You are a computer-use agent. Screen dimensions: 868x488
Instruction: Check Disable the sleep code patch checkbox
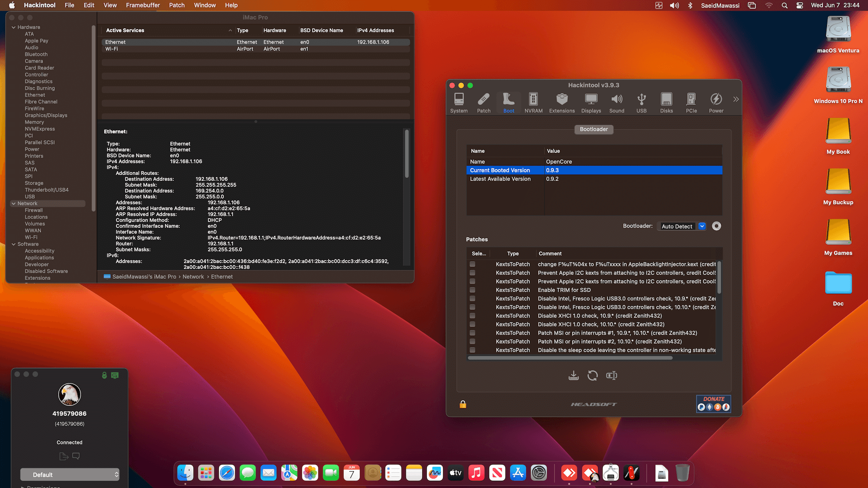pos(472,350)
